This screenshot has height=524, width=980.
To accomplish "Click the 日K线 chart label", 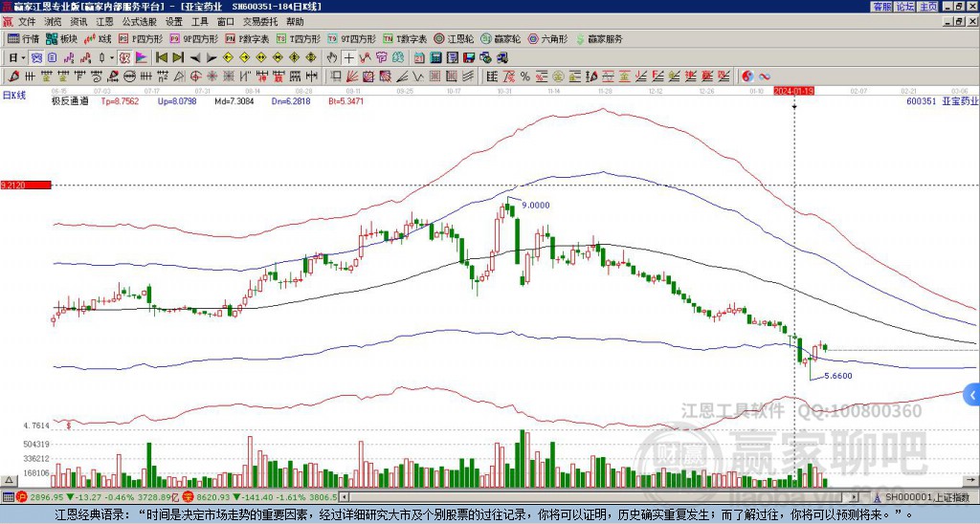I will [x=14, y=95].
